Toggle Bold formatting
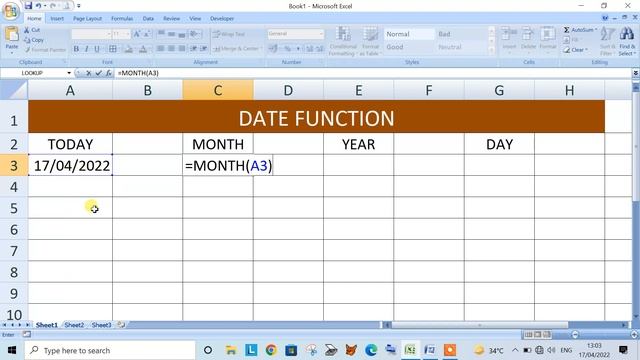The image size is (640, 360). (76, 49)
